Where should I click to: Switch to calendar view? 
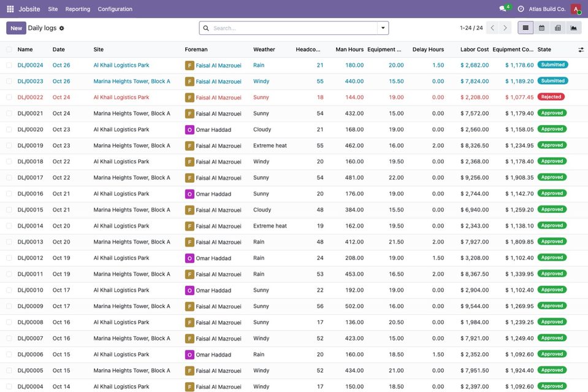point(541,28)
